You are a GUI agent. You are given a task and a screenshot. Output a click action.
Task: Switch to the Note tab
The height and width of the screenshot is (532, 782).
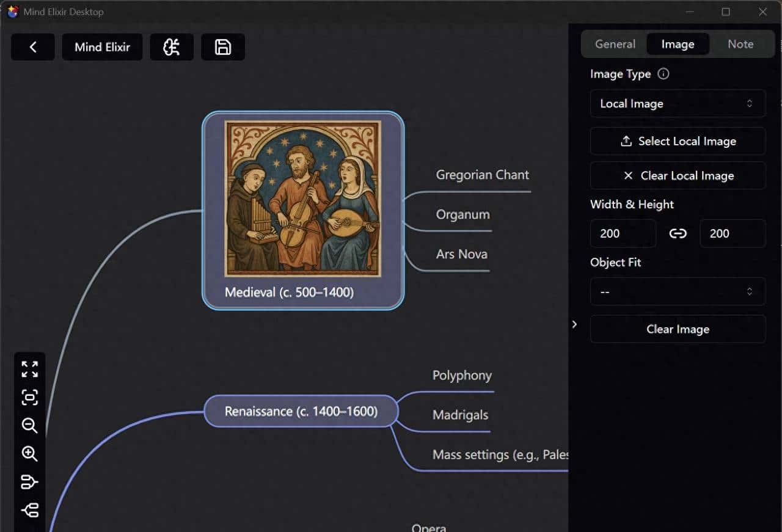click(x=740, y=44)
